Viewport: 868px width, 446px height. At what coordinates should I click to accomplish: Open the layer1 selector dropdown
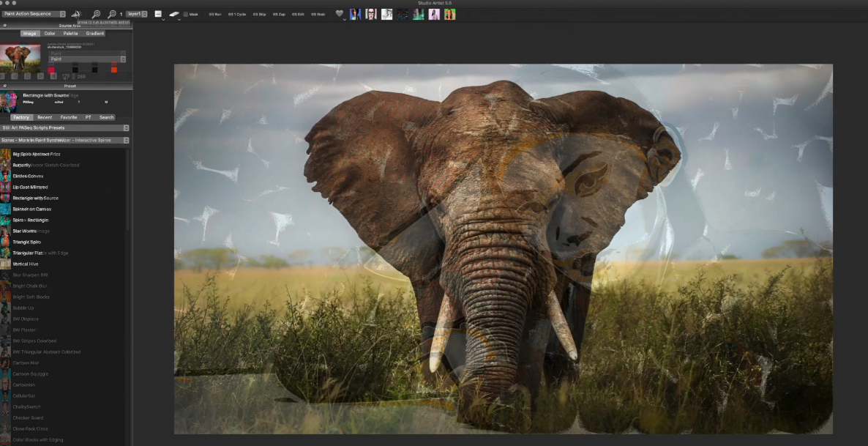[x=136, y=14]
